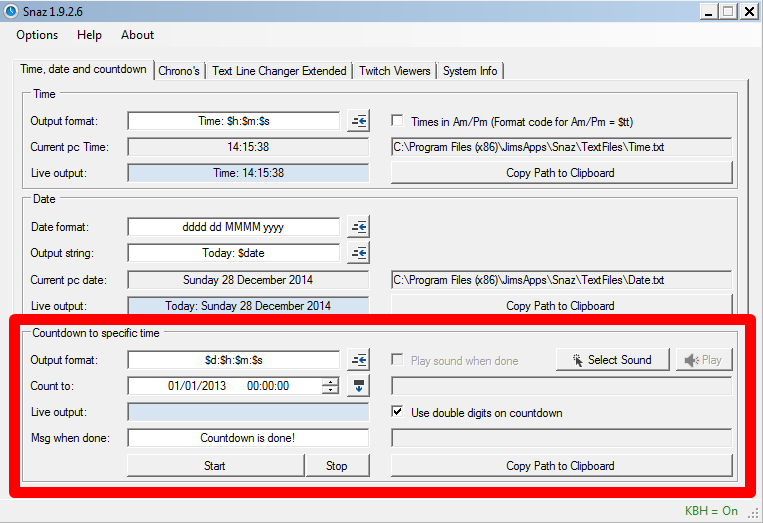
Task: Click the empty countdown file path box
Action: pyautogui.click(x=562, y=438)
